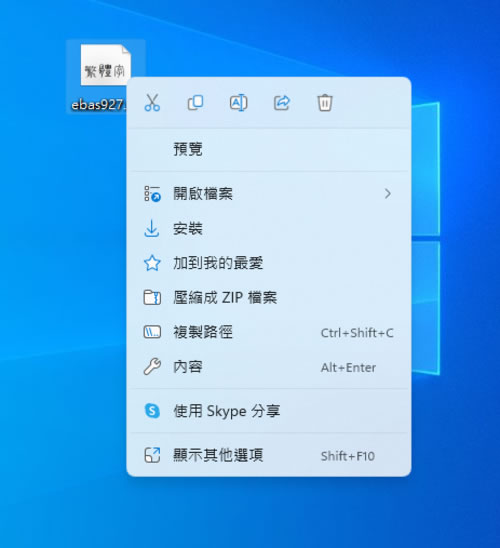Expand the 開啟檔案 chevron arrow
The width and height of the screenshot is (500, 548).
point(387,194)
